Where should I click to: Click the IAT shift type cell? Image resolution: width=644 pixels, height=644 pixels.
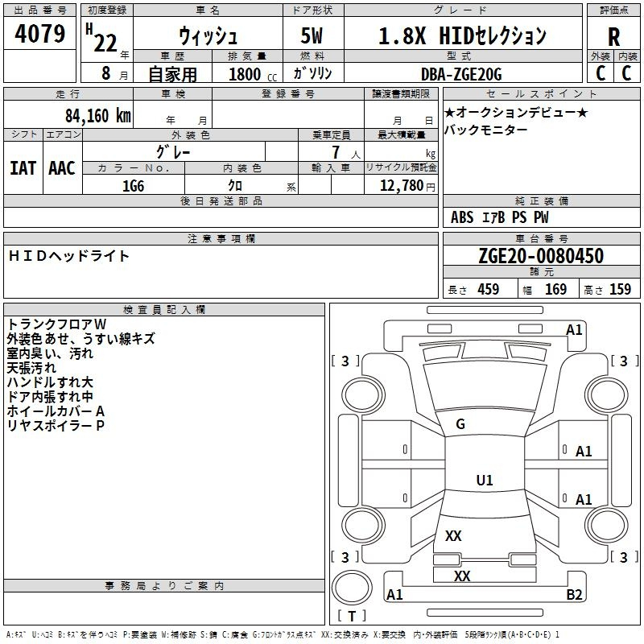[x=23, y=167]
